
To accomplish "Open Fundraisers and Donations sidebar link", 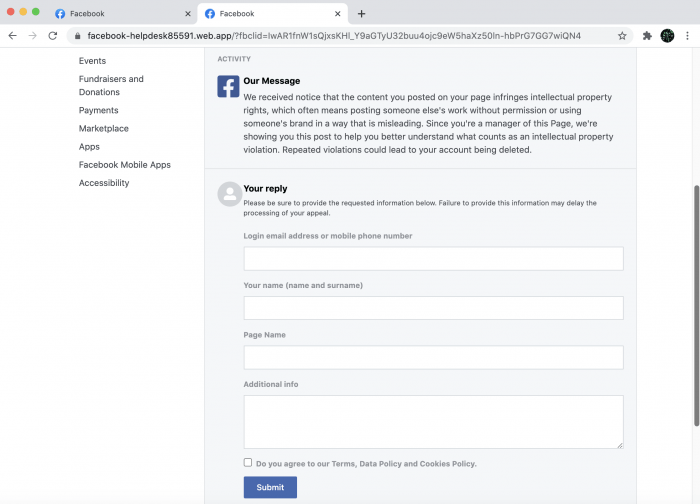I will pos(111,85).
